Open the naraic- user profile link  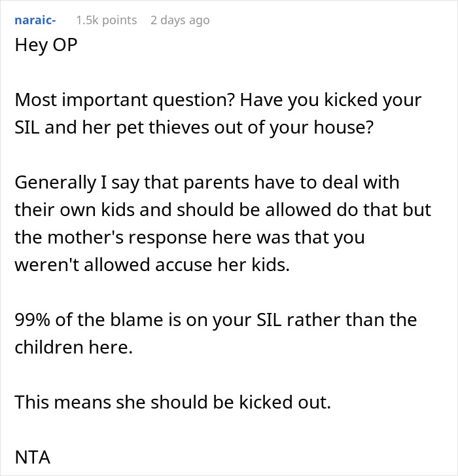point(35,20)
